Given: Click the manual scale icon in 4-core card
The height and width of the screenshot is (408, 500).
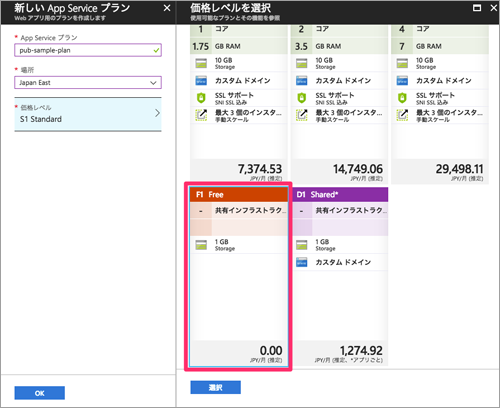Looking at the screenshot, I should click(402, 115).
